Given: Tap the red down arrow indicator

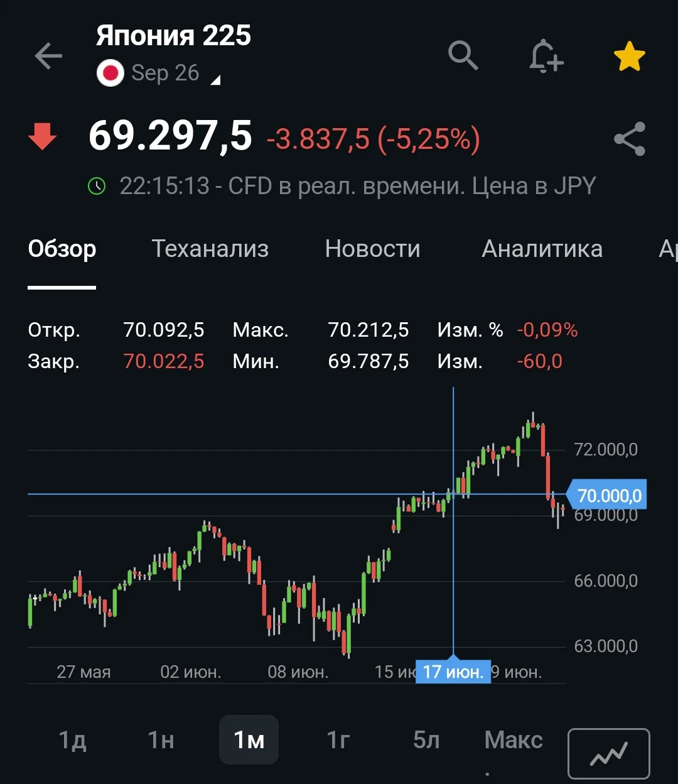Looking at the screenshot, I should [x=43, y=136].
